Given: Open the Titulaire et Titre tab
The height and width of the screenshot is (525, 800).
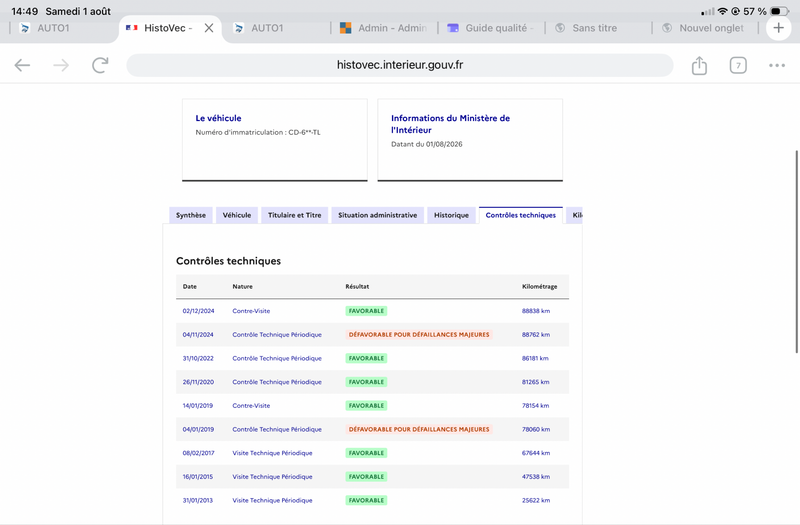Looking at the screenshot, I should click(x=294, y=215).
